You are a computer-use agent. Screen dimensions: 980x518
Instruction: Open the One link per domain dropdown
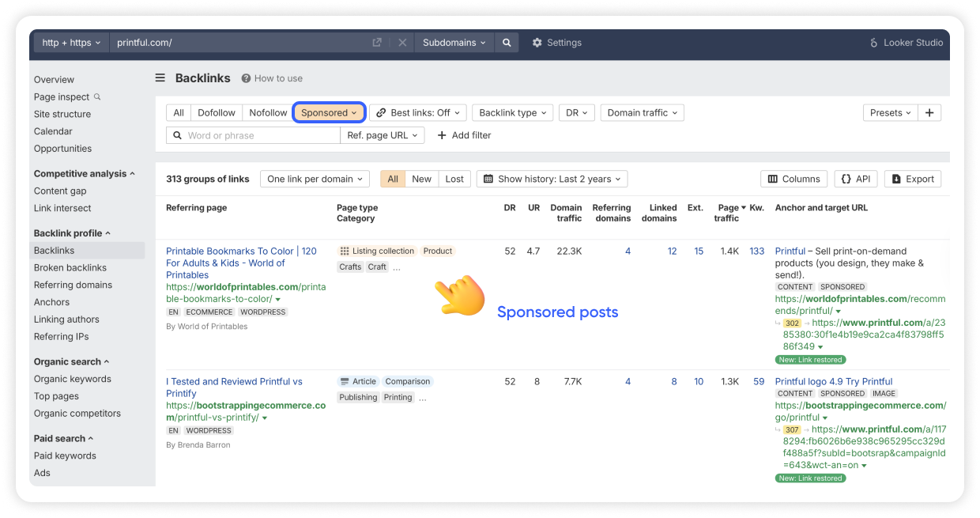[315, 179]
